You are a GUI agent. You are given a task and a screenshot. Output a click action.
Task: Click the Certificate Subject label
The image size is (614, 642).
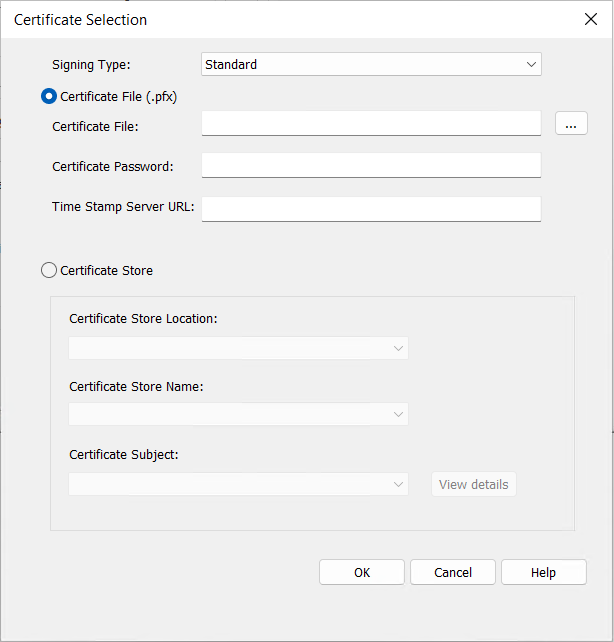click(x=124, y=454)
